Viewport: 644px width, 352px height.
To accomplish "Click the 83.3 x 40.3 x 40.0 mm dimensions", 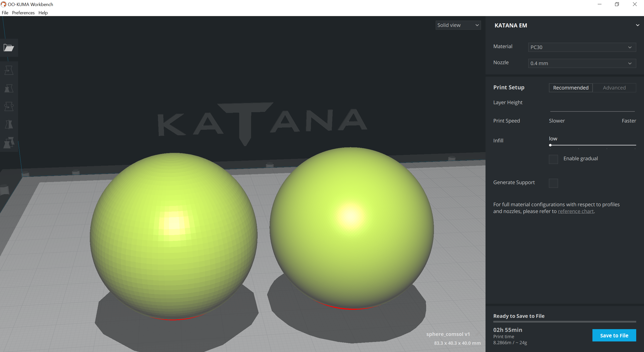I will coord(457,343).
